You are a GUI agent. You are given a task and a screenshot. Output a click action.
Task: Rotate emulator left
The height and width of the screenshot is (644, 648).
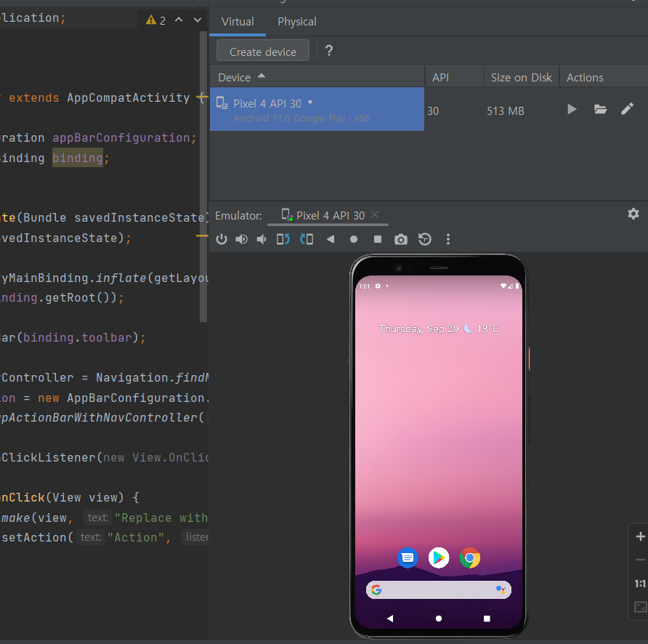(283, 239)
